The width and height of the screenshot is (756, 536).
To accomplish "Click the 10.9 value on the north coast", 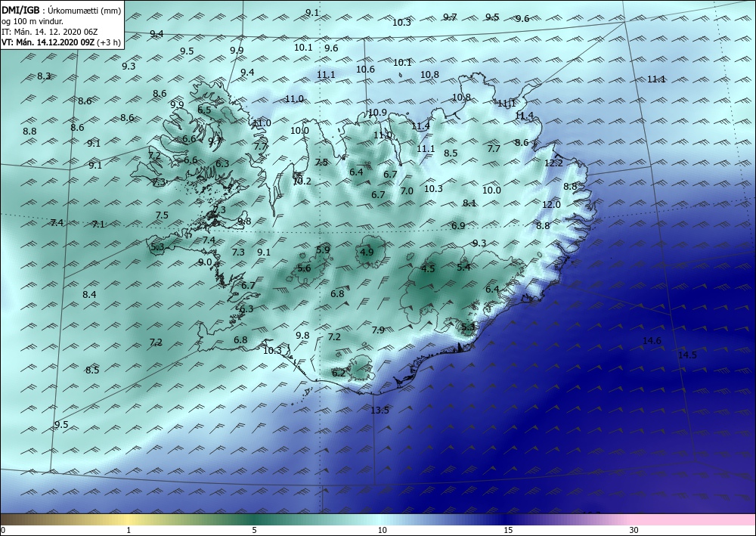I will point(377,113).
